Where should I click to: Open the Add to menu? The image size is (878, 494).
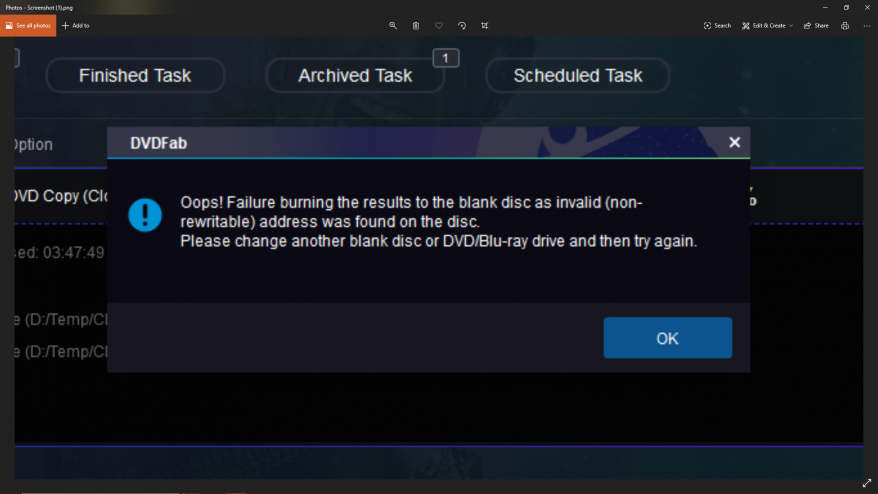(x=76, y=25)
